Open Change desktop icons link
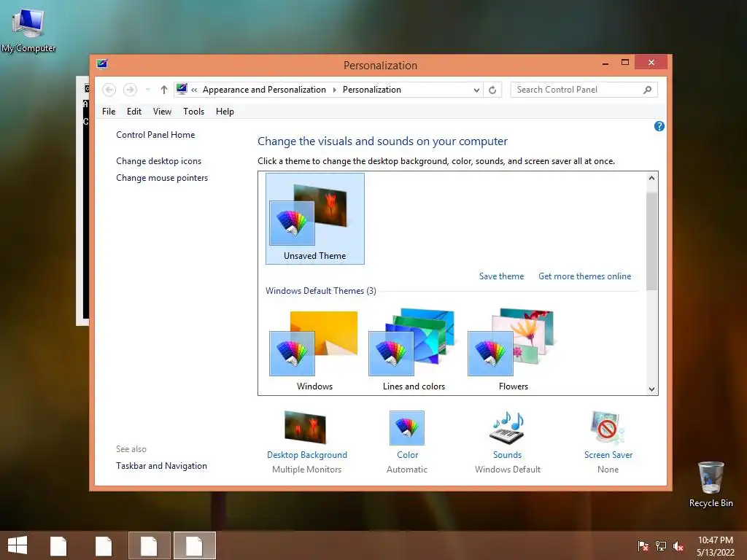The height and width of the screenshot is (560, 747). (x=158, y=161)
